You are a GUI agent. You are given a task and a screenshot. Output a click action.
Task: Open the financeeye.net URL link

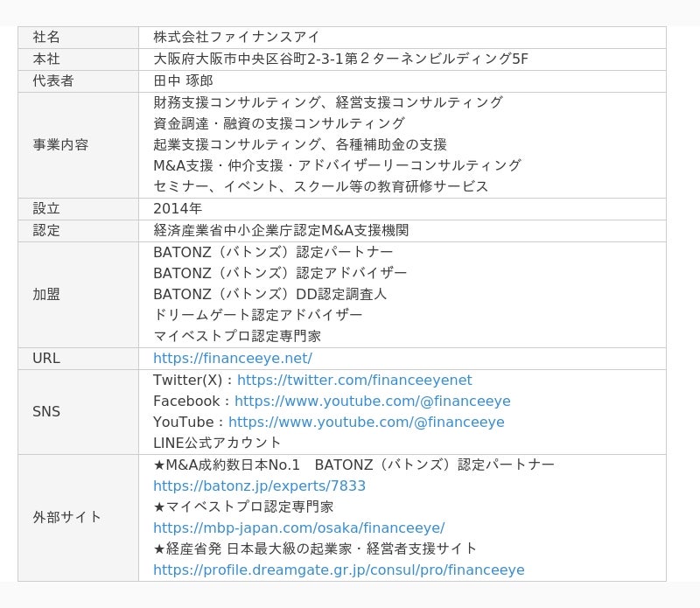[x=232, y=359]
